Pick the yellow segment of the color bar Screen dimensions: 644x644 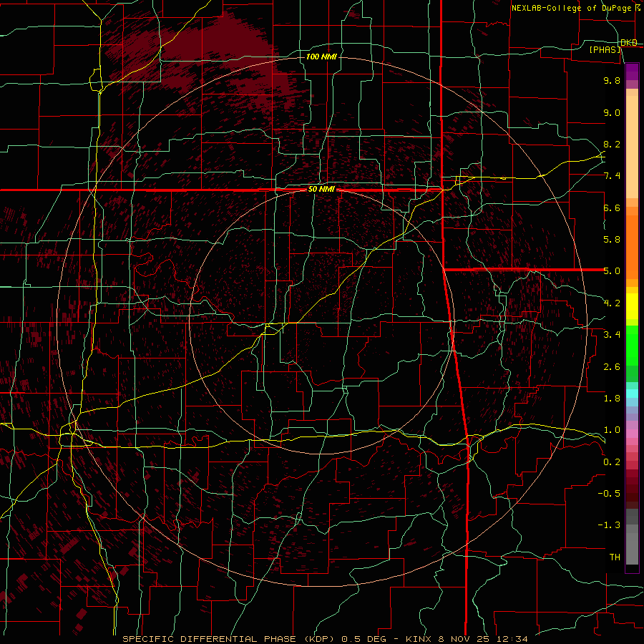[632, 306]
